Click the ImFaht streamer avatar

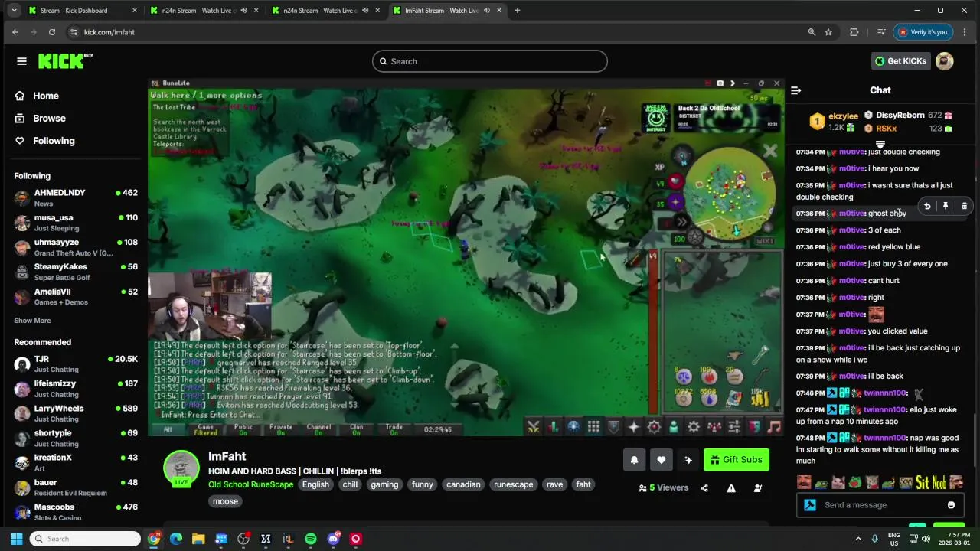tap(181, 467)
